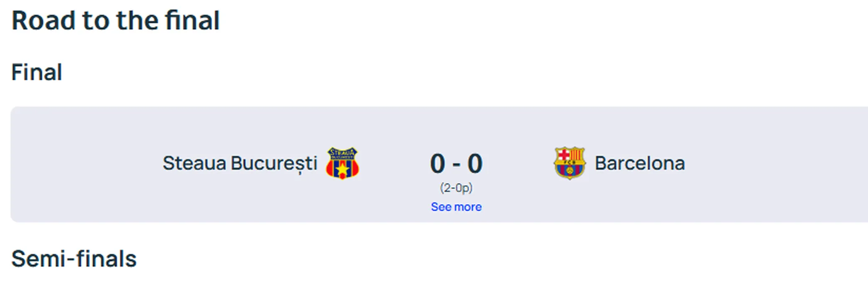Click the Steaua București club crest
Screen dimensions: 868x293
[342, 163]
